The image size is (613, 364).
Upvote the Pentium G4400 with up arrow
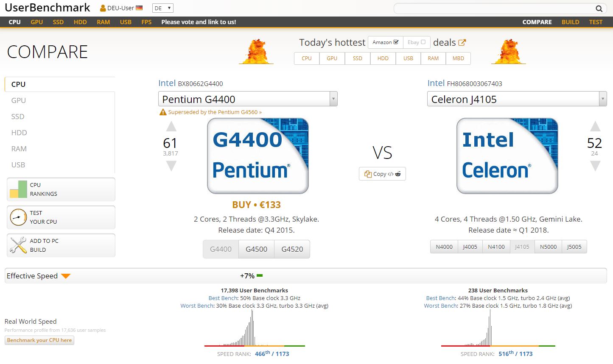coord(171,126)
